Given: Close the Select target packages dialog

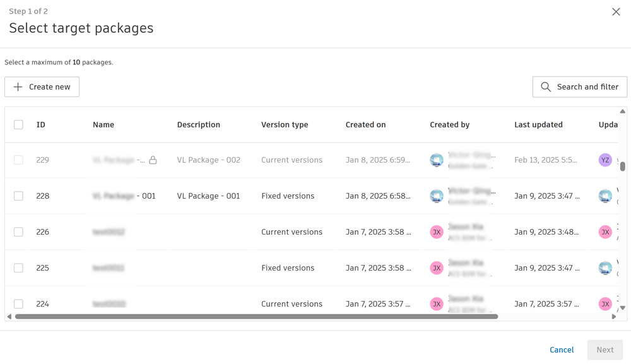Looking at the screenshot, I should 616,12.
